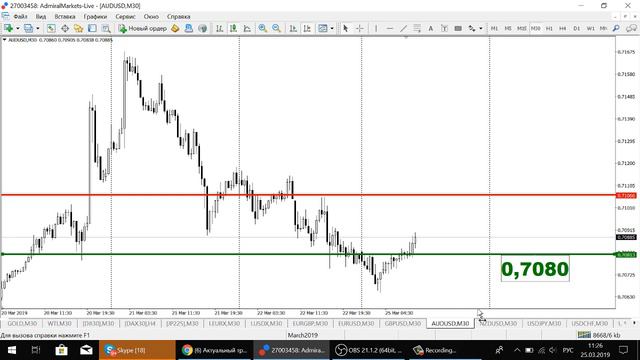640x360 pixels.
Task: Expand the new chart dropdown arrow
Action: click(18, 28)
